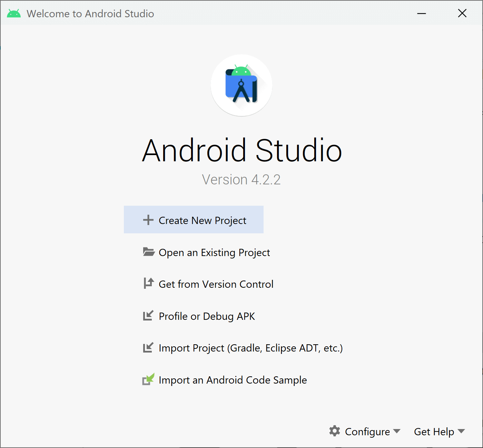Click the Android head icon in title bar
Viewport: 483px width, 448px height.
pos(14,14)
